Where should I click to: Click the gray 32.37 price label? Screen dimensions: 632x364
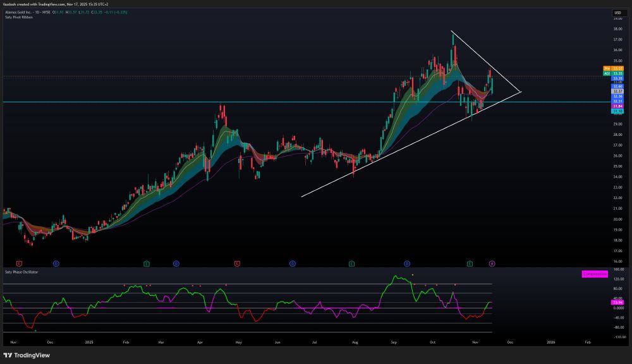618,92
